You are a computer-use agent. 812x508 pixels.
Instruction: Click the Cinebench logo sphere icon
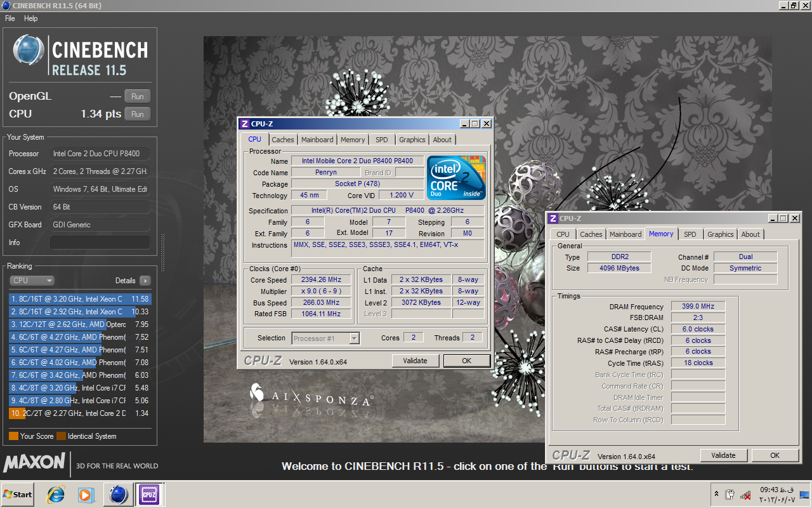29,51
